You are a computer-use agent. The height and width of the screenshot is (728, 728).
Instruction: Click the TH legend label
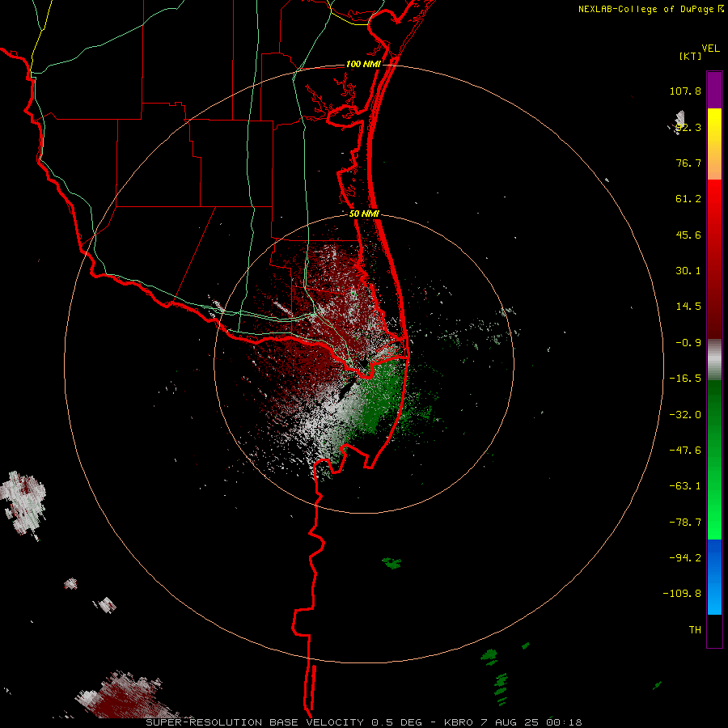[695, 630]
